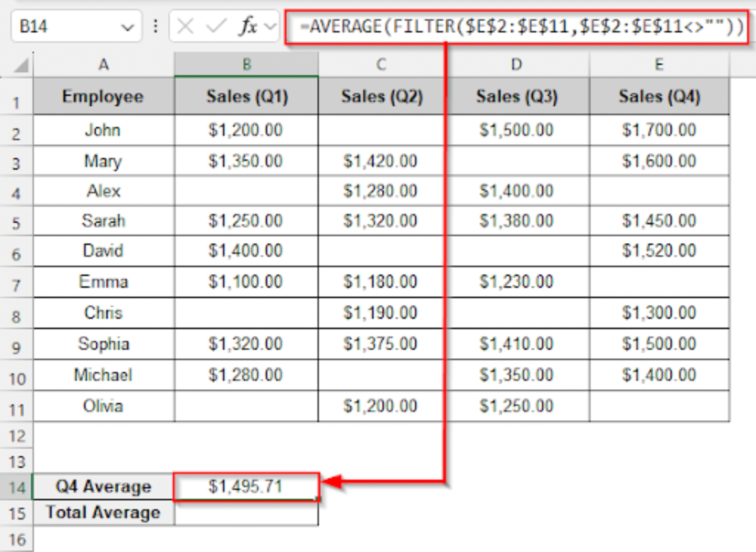Click the three-dot formula bar handle
The width and height of the screenshot is (756, 552).
click(156, 27)
